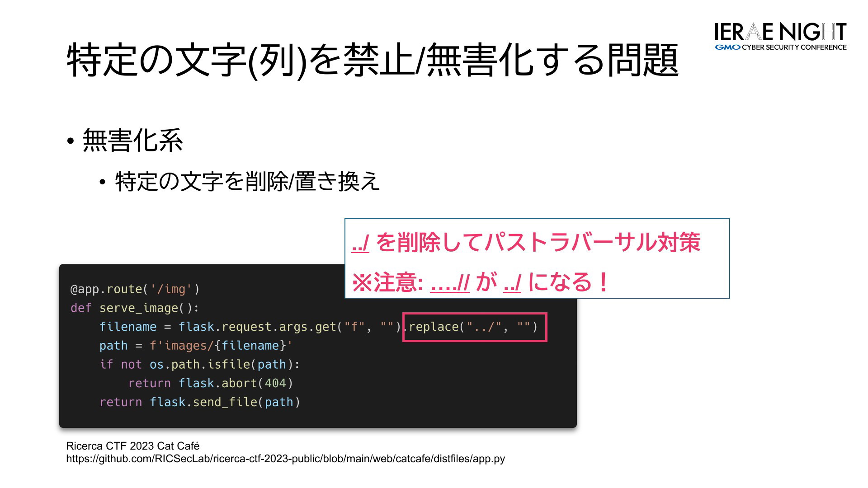868x488 pixels.
Task: Click the path = f'images/{filename}' line
Action: [196, 346]
